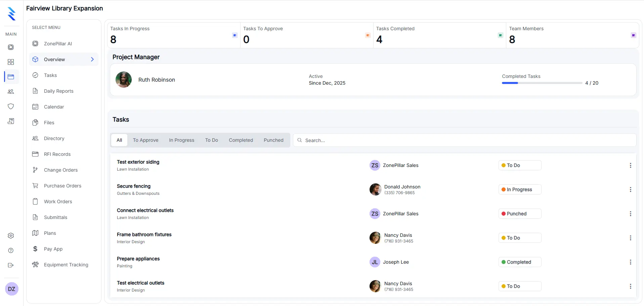Click the log out icon at bottom left
This screenshot has height=306, width=644.
click(11, 265)
